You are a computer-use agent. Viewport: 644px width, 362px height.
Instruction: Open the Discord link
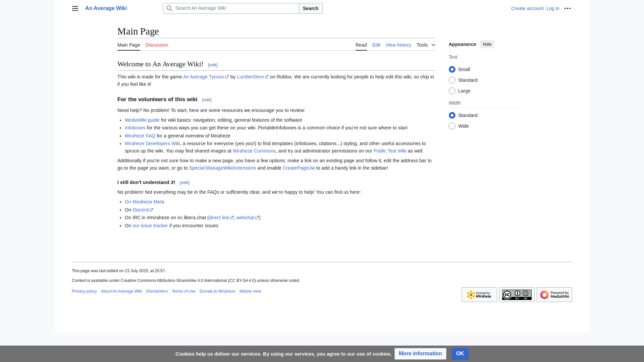coord(143,210)
